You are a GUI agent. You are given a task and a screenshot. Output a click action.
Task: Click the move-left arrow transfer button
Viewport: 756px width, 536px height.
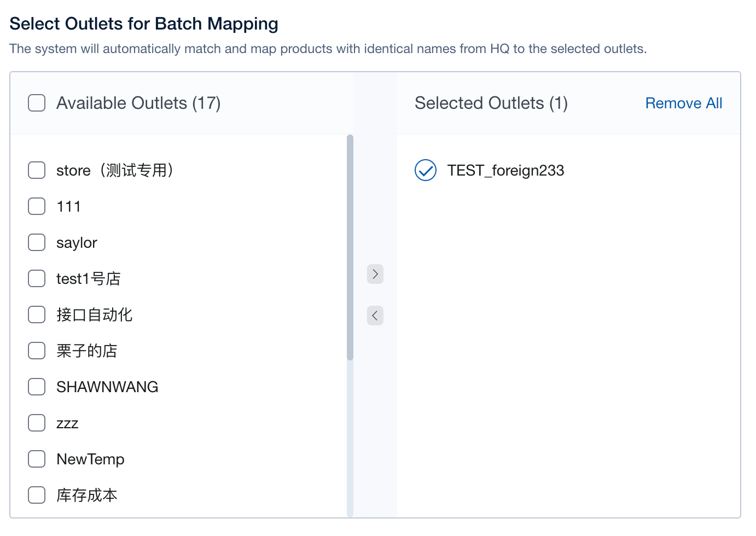point(375,316)
